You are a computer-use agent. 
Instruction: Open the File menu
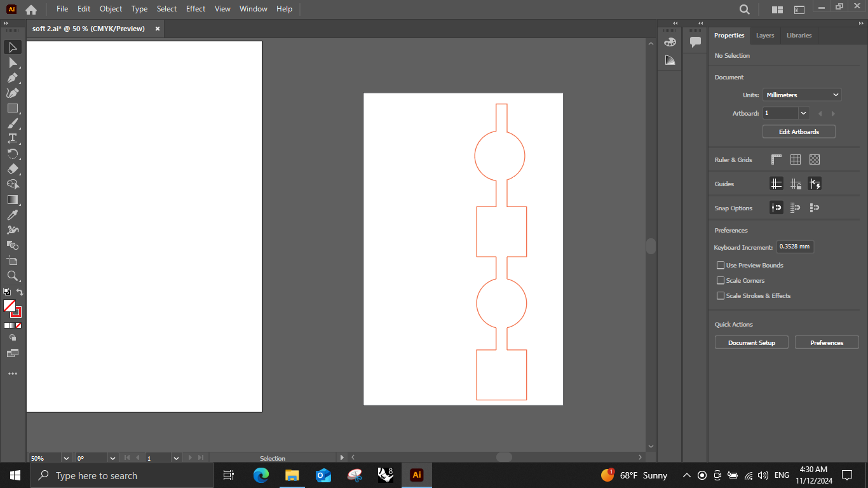62,9
